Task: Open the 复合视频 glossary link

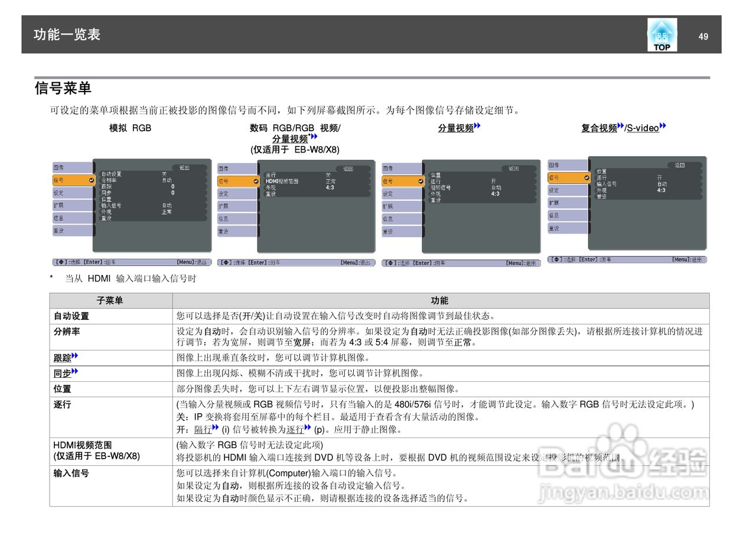Action: (x=603, y=128)
